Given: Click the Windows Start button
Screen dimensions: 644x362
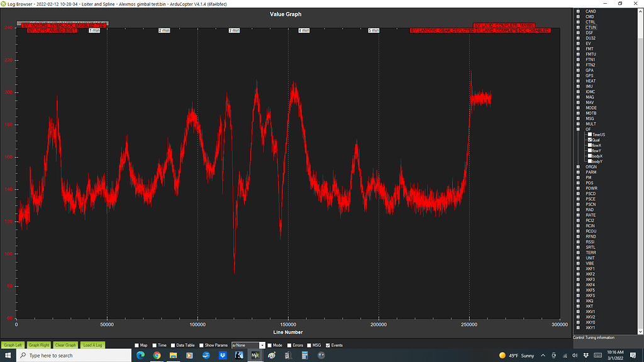Looking at the screenshot, I should point(8,355).
